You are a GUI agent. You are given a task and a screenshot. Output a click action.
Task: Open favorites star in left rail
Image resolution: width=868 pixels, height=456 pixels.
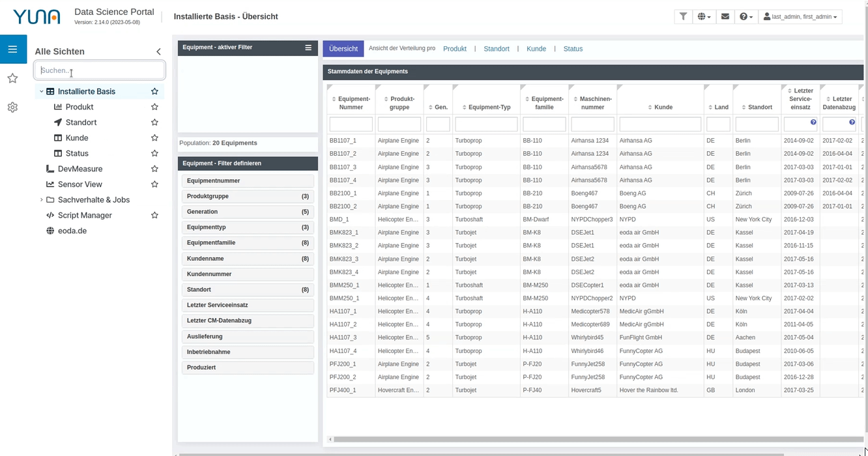[x=12, y=78]
